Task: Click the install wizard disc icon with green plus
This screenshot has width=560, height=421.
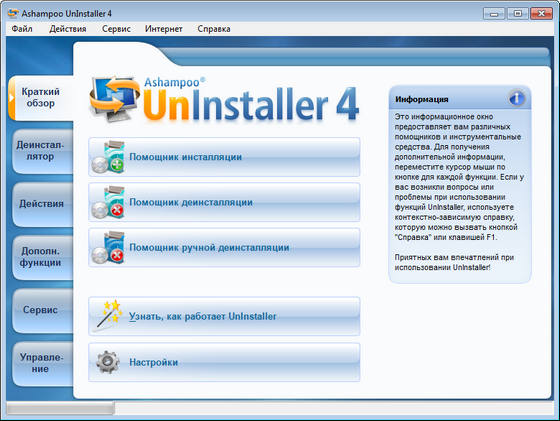Action: pos(108,157)
